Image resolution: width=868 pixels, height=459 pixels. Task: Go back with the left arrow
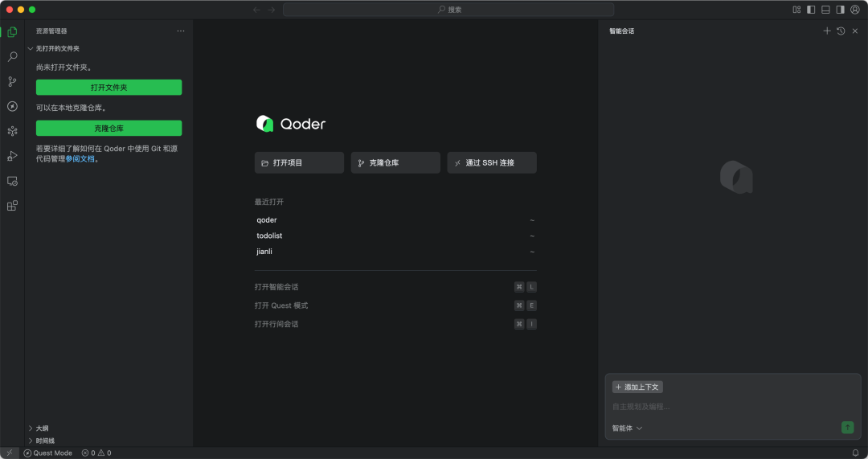(x=256, y=10)
